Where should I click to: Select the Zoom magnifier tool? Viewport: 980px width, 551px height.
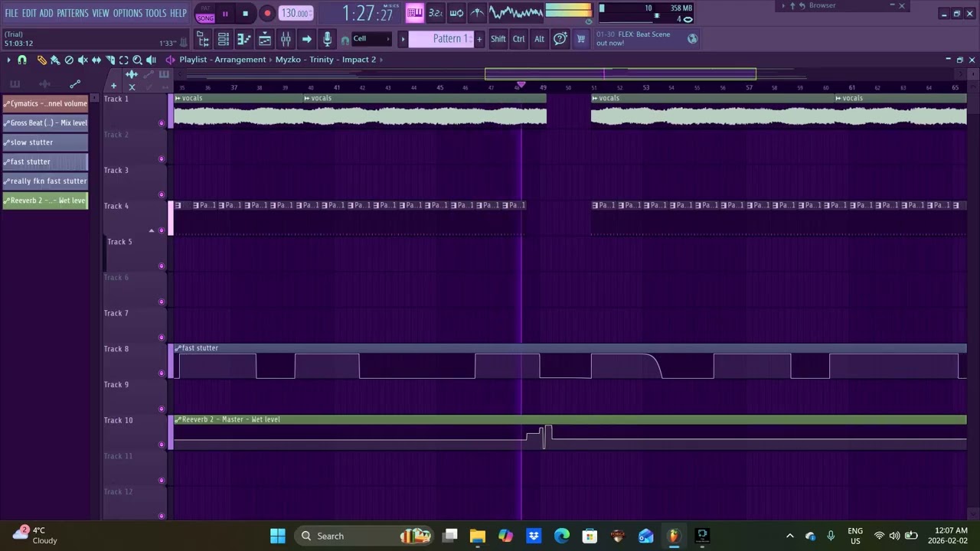(138, 60)
